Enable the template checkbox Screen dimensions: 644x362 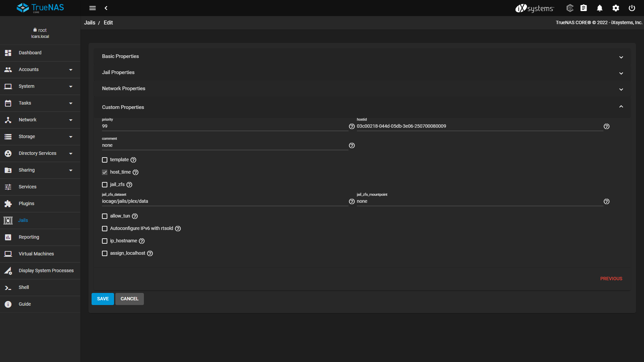coord(105,160)
